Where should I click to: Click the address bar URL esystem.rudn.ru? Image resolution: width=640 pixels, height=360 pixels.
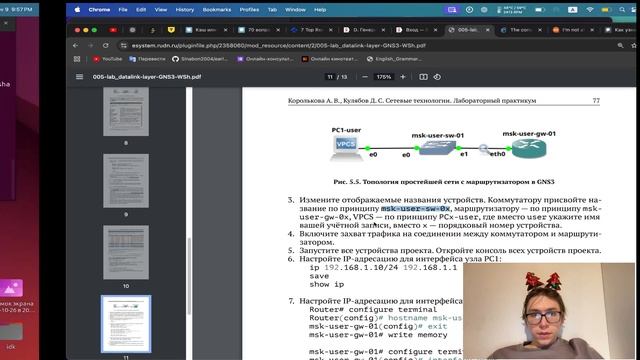(x=278, y=45)
